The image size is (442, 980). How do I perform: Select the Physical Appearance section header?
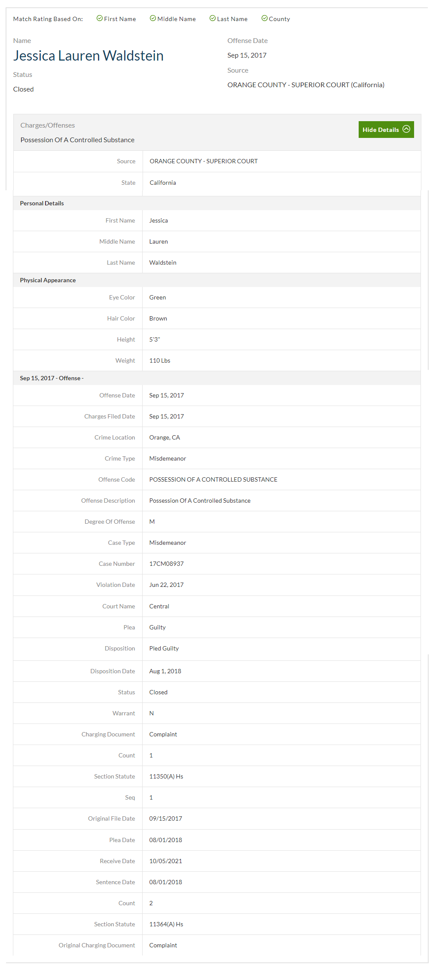tap(48, 280)
